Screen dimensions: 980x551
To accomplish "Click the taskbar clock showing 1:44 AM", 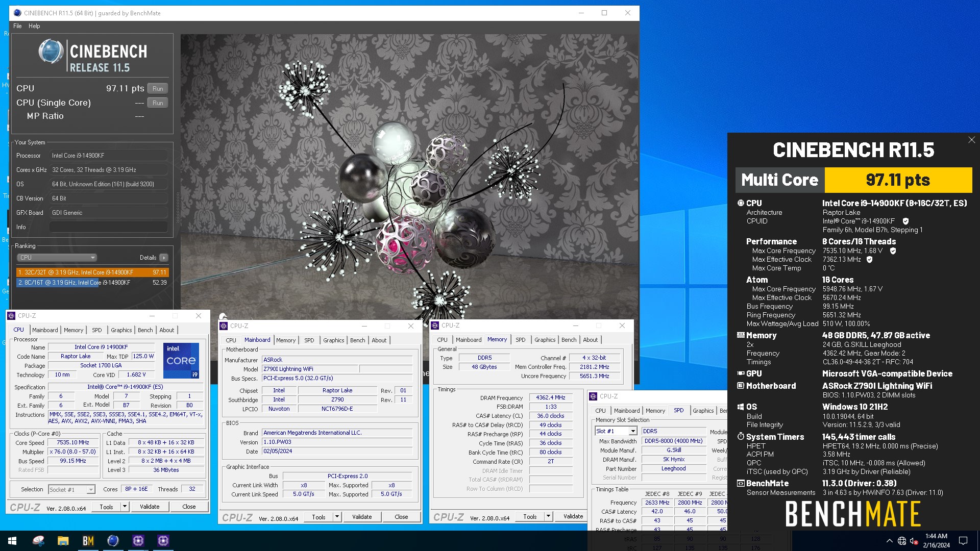I will pyautogui.click(x=937, y=541).
